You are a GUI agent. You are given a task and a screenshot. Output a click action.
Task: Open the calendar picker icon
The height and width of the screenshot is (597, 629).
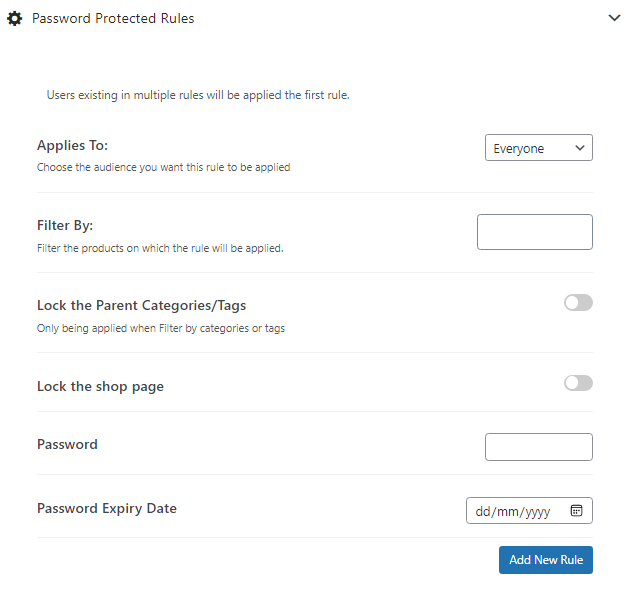(x=576, y=511)
